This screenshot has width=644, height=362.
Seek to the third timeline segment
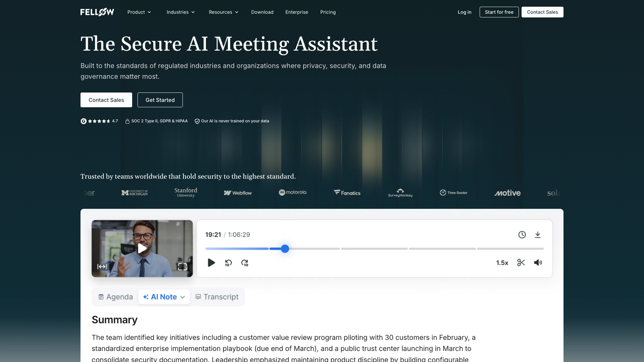[x=374, y=249]
